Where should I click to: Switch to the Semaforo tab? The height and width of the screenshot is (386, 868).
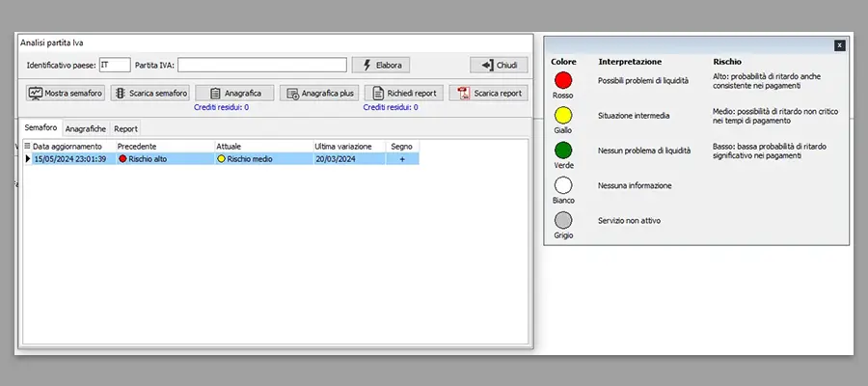coord(41,127)
